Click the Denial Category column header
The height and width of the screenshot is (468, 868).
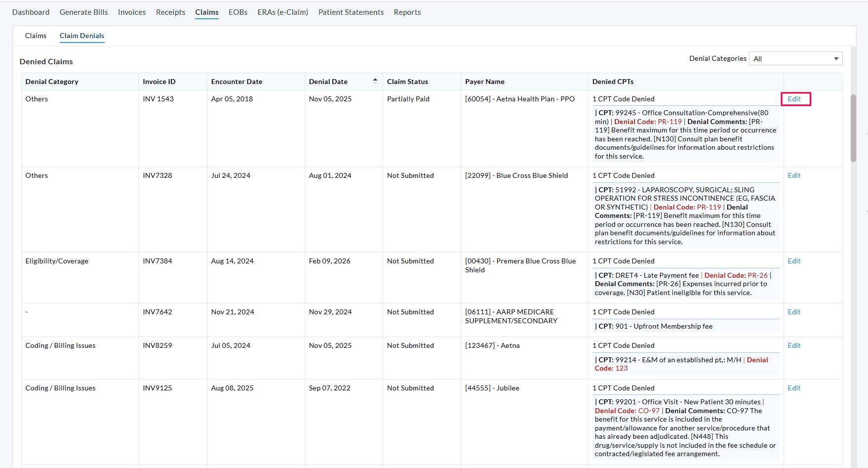(52, 82)
